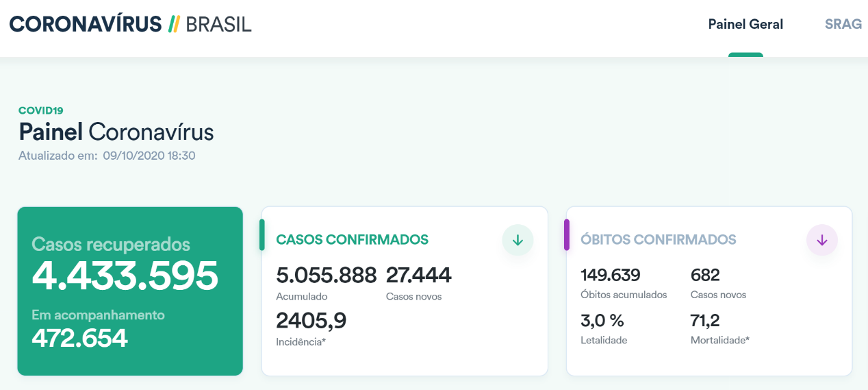Click the Coronavírus Brasil logo
868x390 pixels.
pyautogui.click(x=130, y=24)
